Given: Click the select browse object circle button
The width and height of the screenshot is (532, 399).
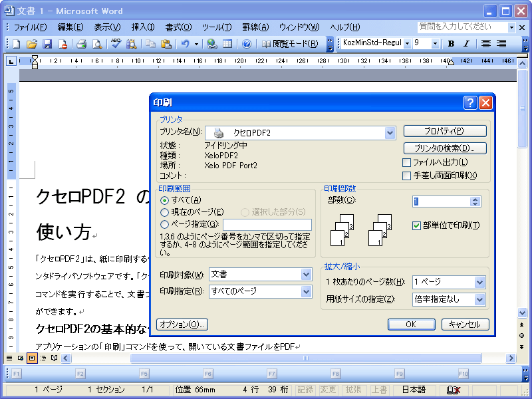Looking at the screenshot, I should point(522,336).
